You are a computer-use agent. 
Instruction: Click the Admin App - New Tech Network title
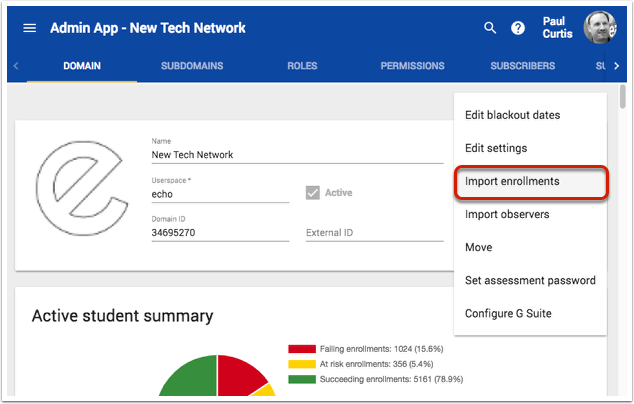(148, 28)
